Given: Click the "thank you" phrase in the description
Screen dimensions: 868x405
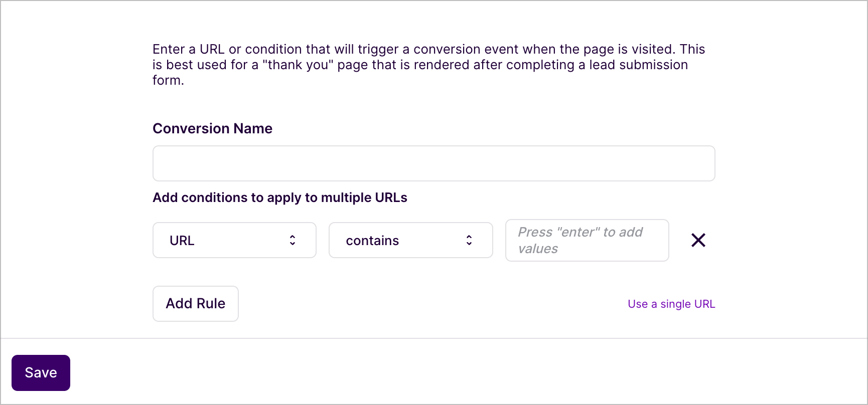Looking at the screenshot, I should 298,65.
